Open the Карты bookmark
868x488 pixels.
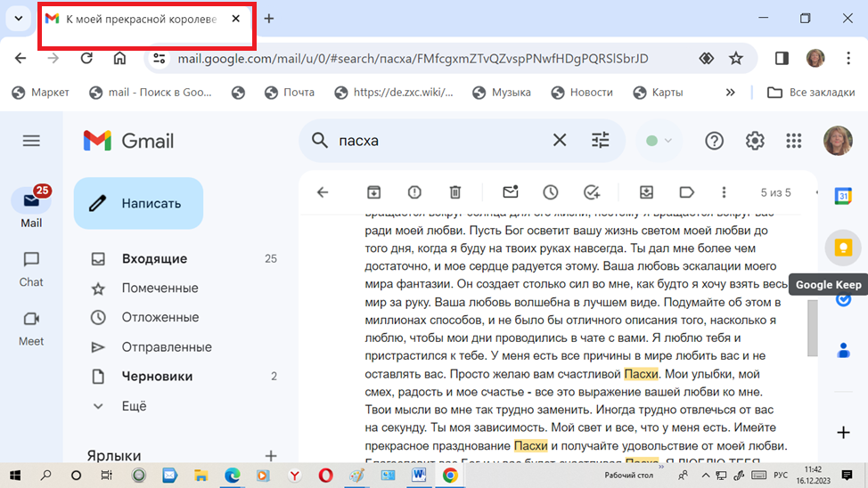pyautogui.click(x=659, y=93)
